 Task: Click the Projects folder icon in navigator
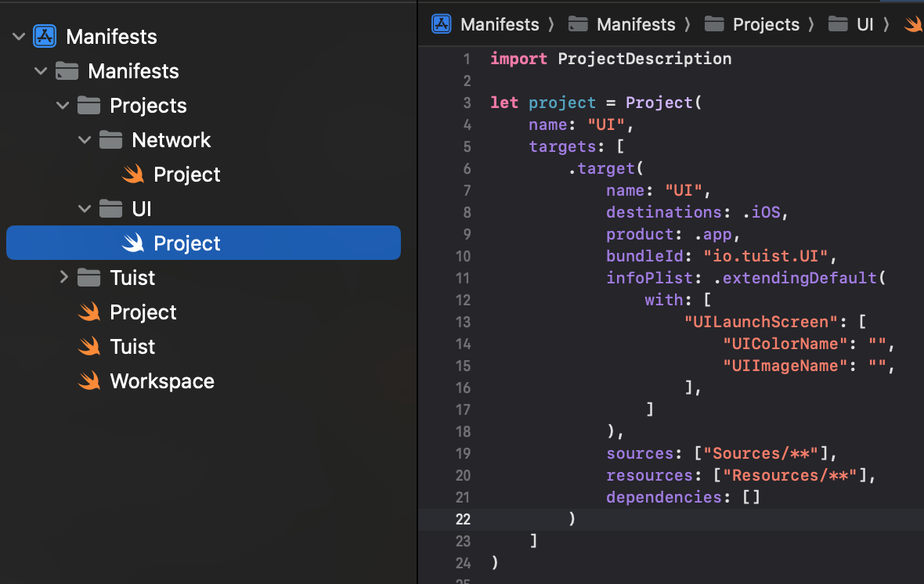coord(89,106)
